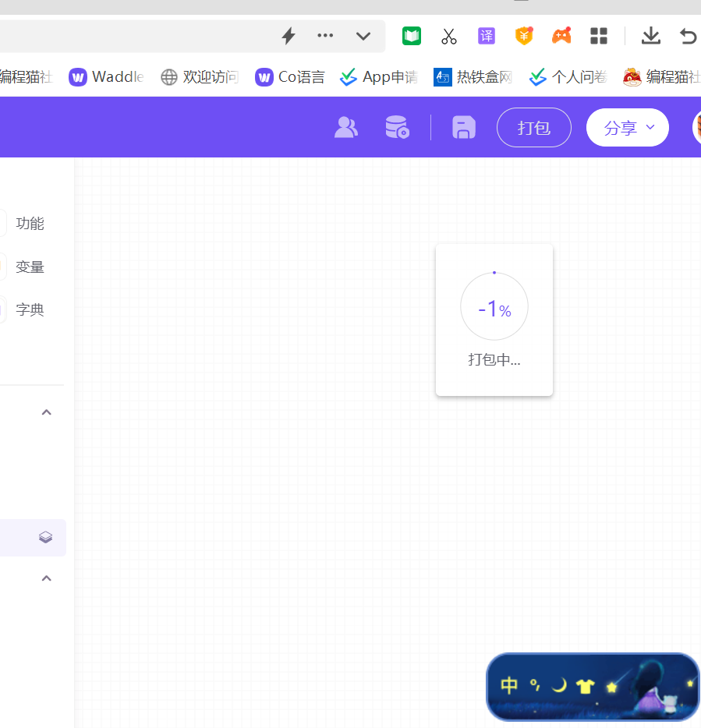The width and height of the screenshot is (701, 728).
Task: Open the 分享 share dropdown
Action: pyautogui.click(x=627, y=127)
